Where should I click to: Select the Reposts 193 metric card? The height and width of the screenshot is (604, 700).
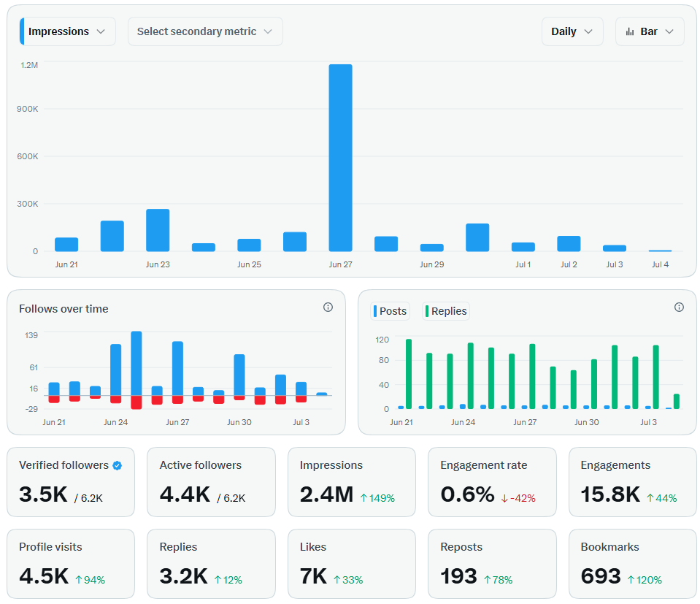(x=492, y=564)
